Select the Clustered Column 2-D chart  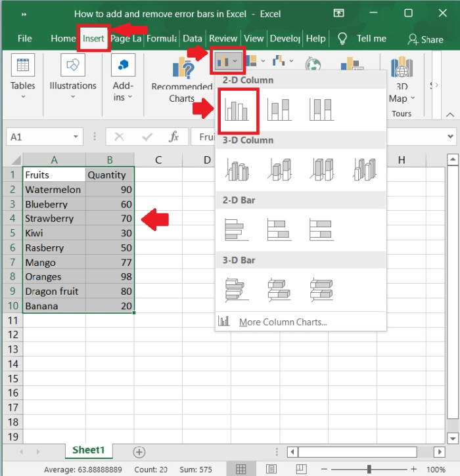point(237,110)
